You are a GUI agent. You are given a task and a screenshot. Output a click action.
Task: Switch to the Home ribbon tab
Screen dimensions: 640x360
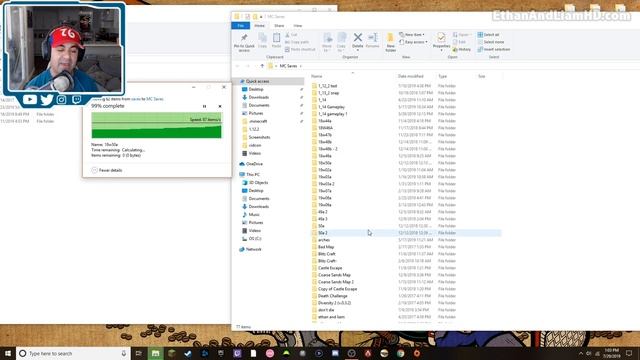260,26
